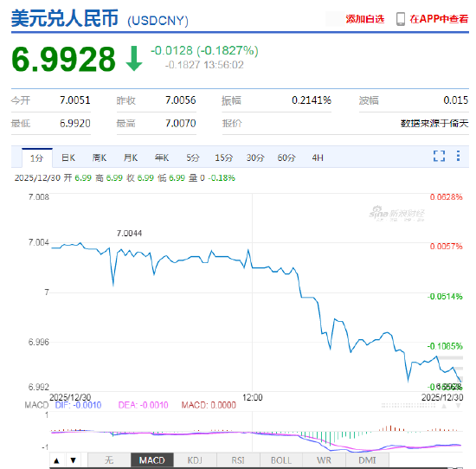Click the 0.0628% right axis label
This screenshot has height=469, width=476.
(x=446, y=197)
